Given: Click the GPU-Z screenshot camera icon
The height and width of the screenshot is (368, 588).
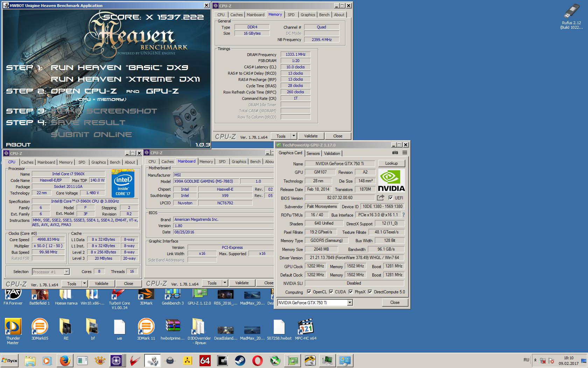Looking at the screenshot, I should point(395,153).
